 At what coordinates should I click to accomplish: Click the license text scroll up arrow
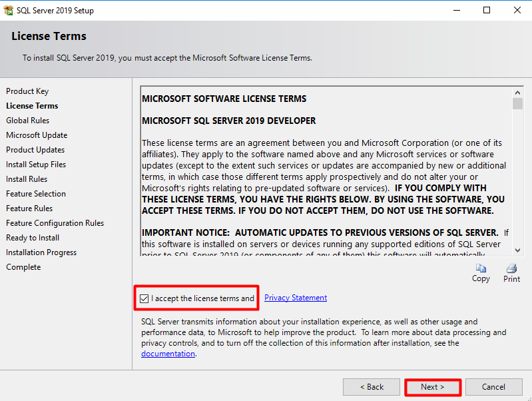pos(517,93)
